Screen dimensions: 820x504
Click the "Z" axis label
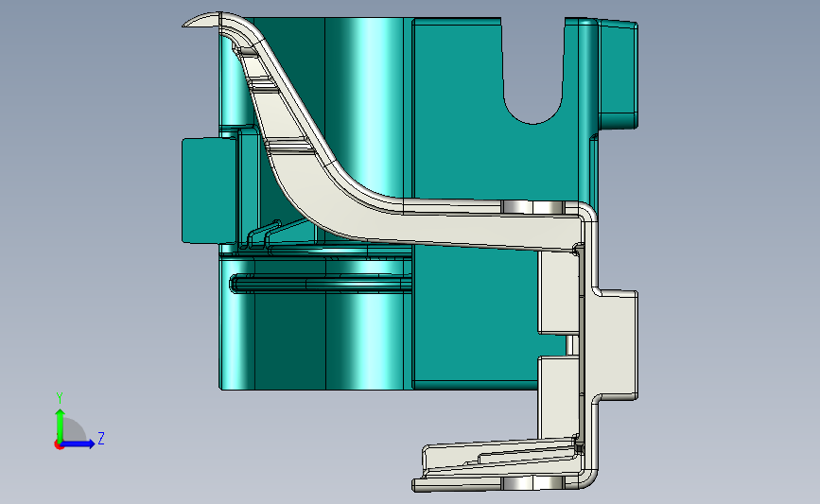[x=101, y=438]
